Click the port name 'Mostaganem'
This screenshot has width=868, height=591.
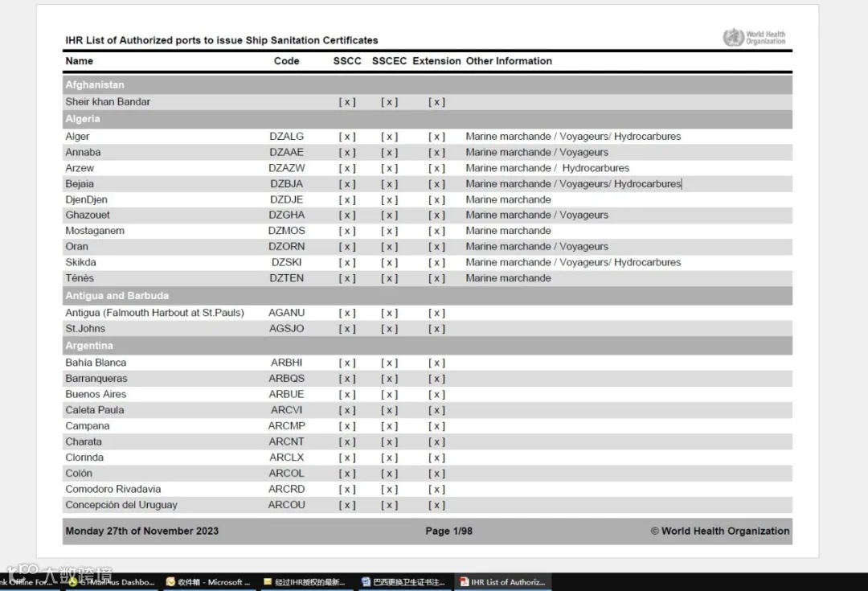95,231
